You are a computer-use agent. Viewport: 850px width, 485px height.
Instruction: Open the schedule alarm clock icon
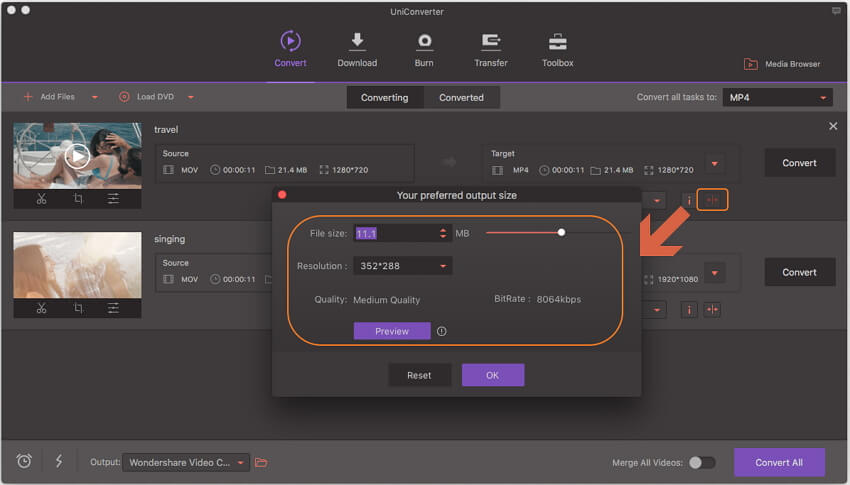click(x=24, y=461)
